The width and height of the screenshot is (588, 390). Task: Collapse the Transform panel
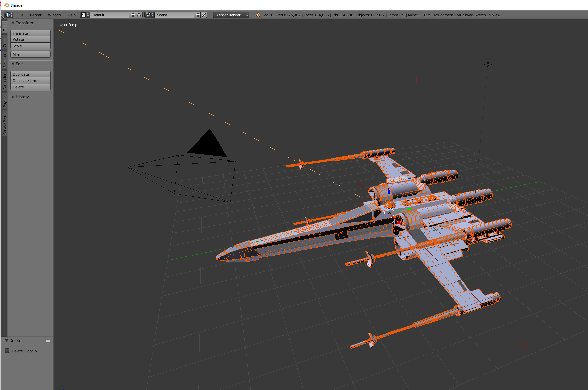pos(13,23)
